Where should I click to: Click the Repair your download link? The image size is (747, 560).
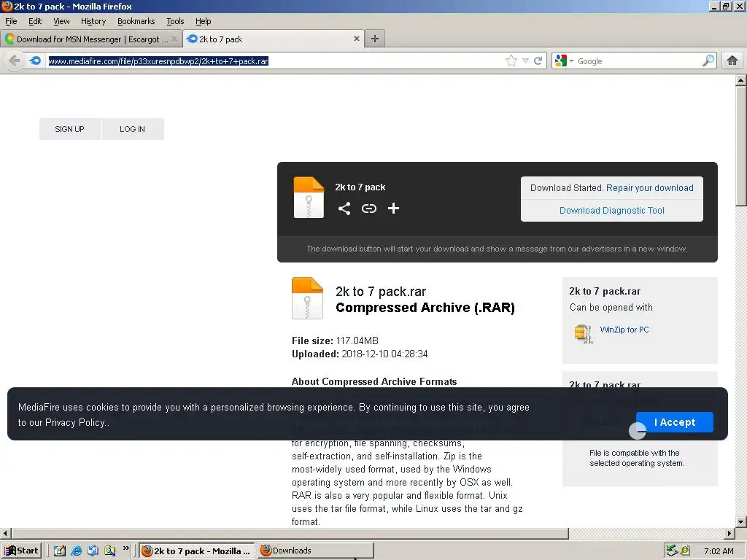[649, 188]
